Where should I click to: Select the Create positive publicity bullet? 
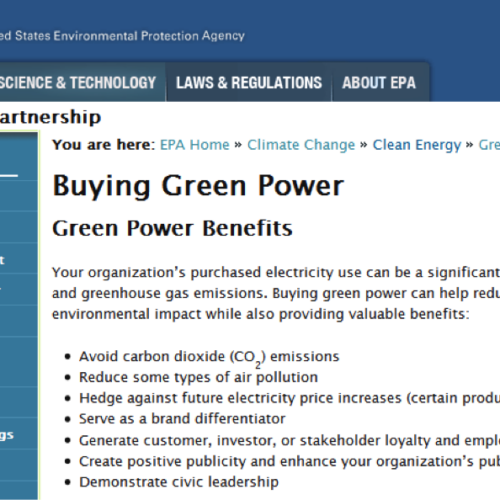[289, 462]
